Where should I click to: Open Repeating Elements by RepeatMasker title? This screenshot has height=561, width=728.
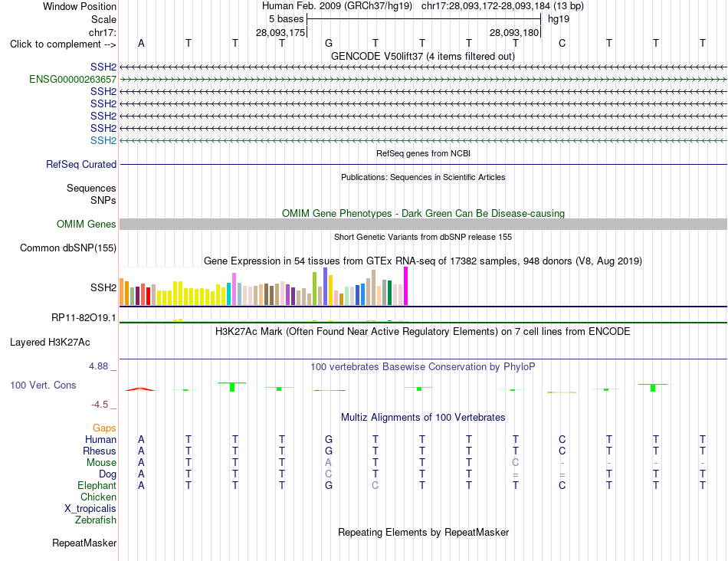pos(423,532)
